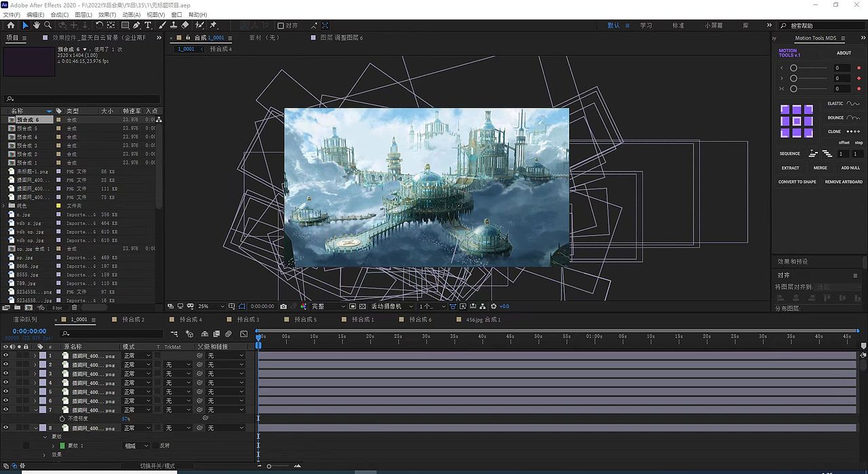Viewport: 868px width, 474px height.
Task: Open the 效果(T) menu
Action: click(x=107, y=14)
